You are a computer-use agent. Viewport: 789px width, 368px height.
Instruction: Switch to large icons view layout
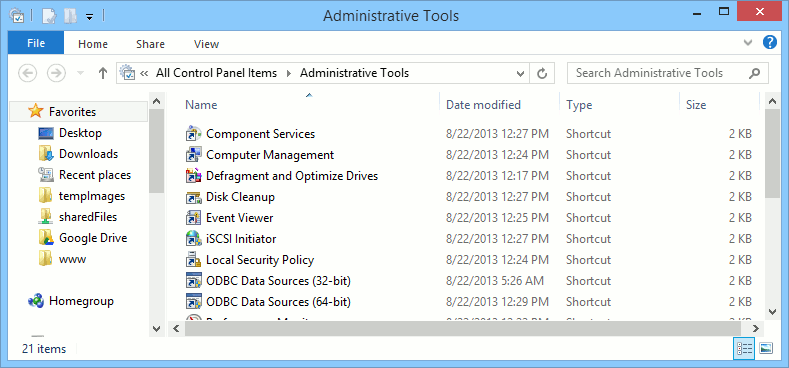point(766,348)
